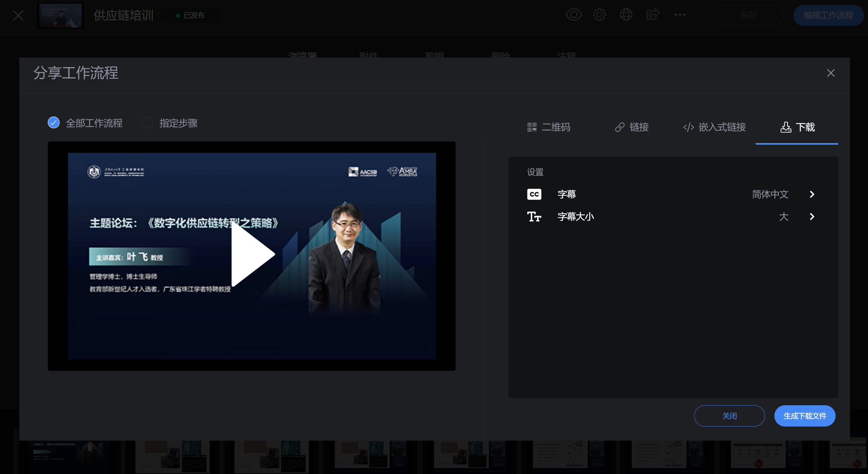This screenshot has height=474, width=868.
Task: Click the 生成下载文件 button
Action: [805, 416]
